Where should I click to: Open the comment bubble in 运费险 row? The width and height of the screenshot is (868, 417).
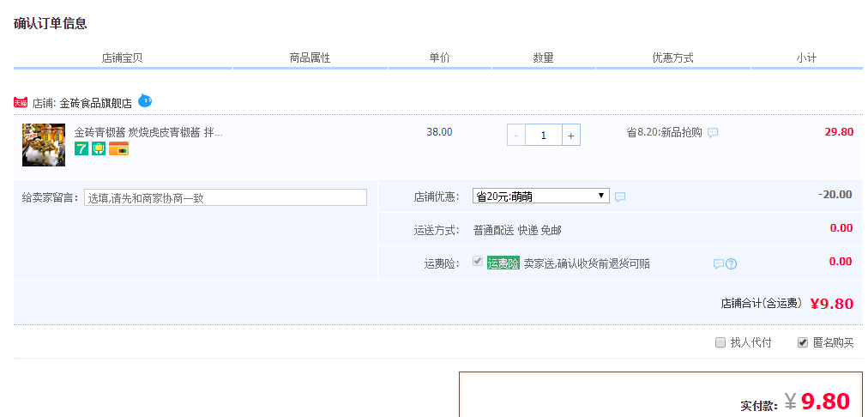[x=719, y=264]
